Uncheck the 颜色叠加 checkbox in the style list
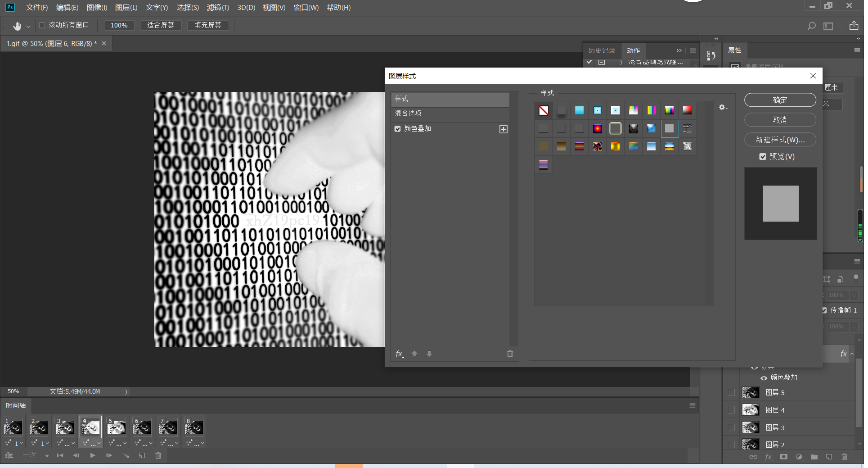The width and height of the screenshot is (868, 468). tap(397, 129)
